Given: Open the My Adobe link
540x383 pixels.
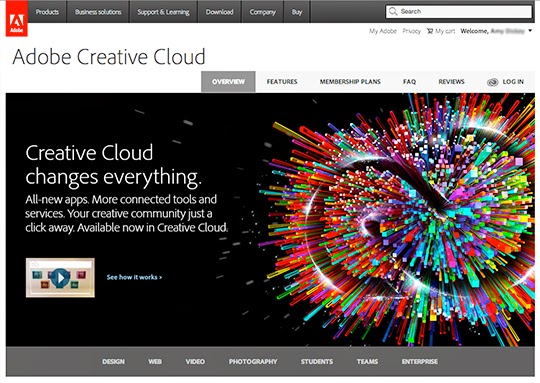Looking at the screenshot, I should [383, 31].
